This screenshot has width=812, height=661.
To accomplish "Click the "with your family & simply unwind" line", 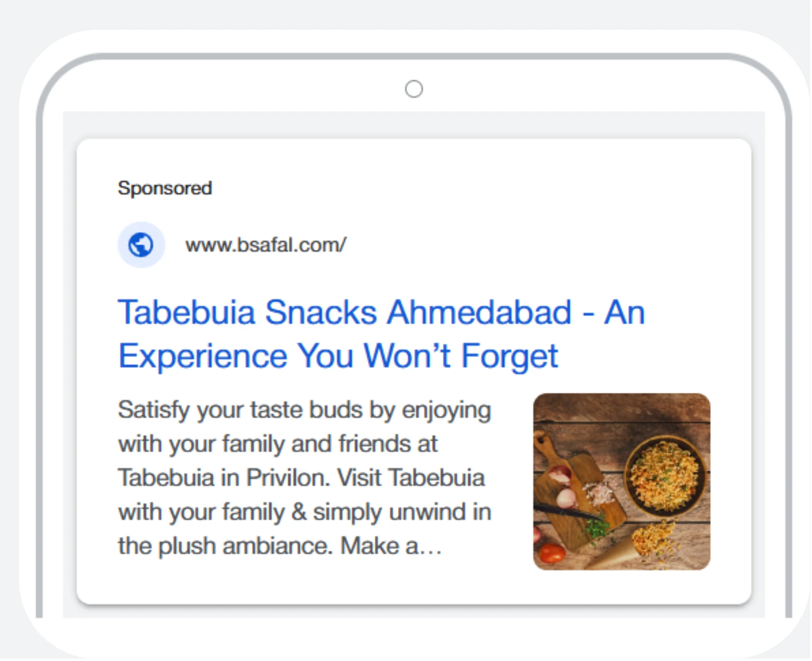I will 304,512.
